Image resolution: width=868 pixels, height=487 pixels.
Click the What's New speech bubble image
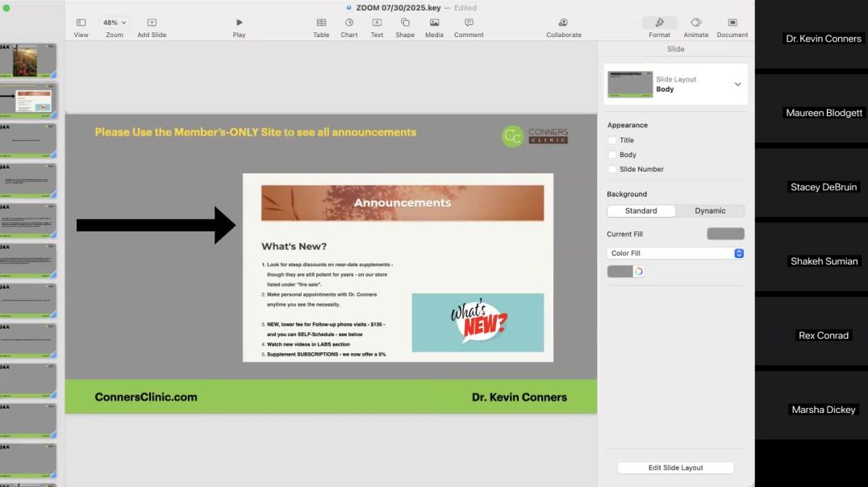click(x=478, y=323)
